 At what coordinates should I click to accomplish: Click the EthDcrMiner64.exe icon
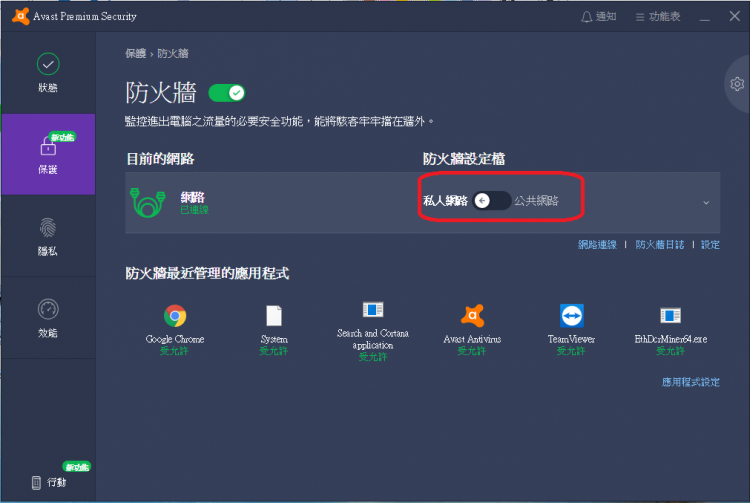(x=670, y=316)
